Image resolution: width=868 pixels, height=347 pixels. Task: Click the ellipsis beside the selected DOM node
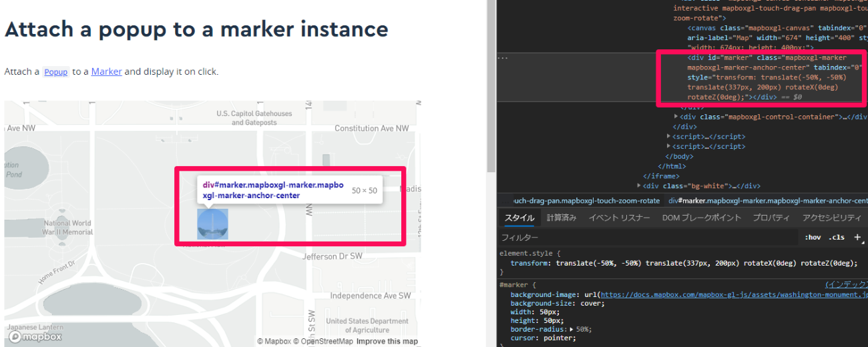(x=503, y=57)
